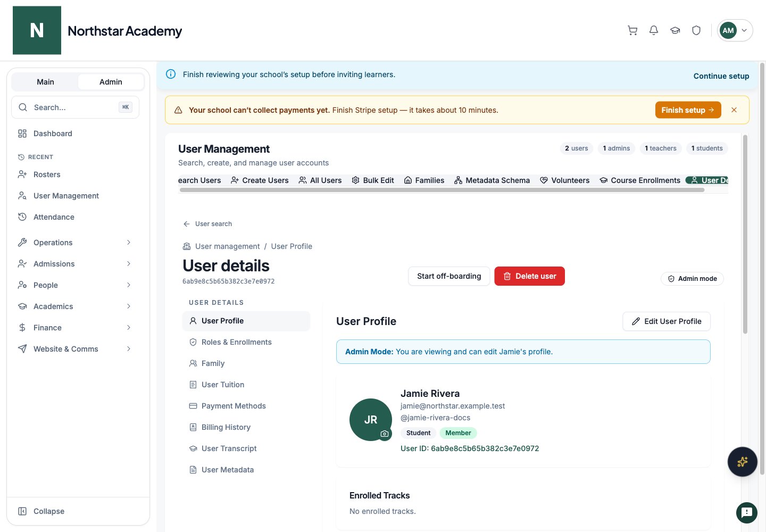Image resolution: width=766 pixels, height=532 pixels.
Task: Expand the Finance section
Action: 75,328
